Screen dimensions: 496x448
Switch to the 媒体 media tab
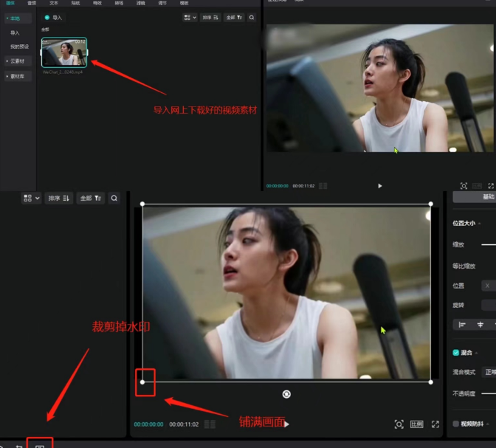pyautogui.click(x=10, y=3)
